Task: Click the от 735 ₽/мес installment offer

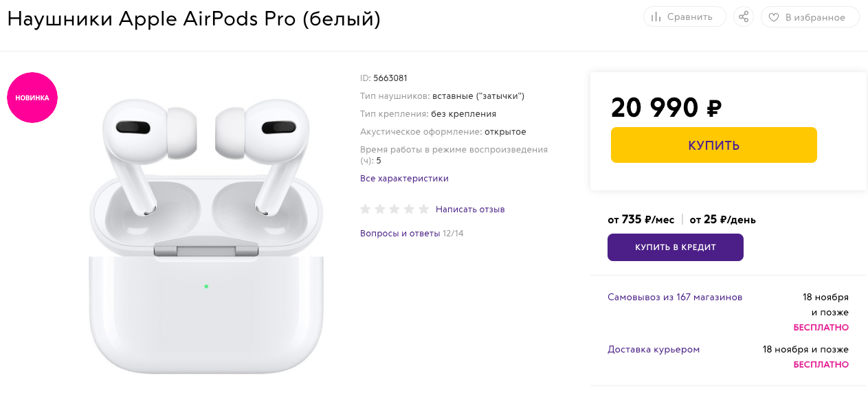Action: 641,220
